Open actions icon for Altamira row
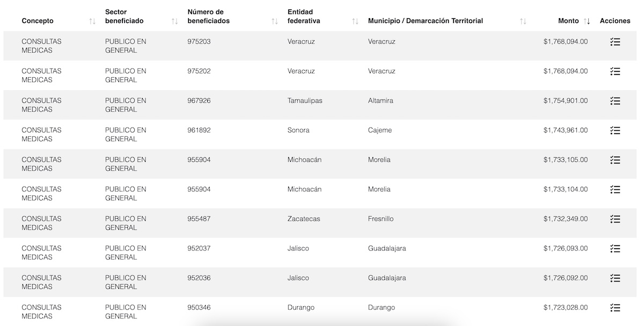This screenshot has height=326, width=644. point(615,101)
